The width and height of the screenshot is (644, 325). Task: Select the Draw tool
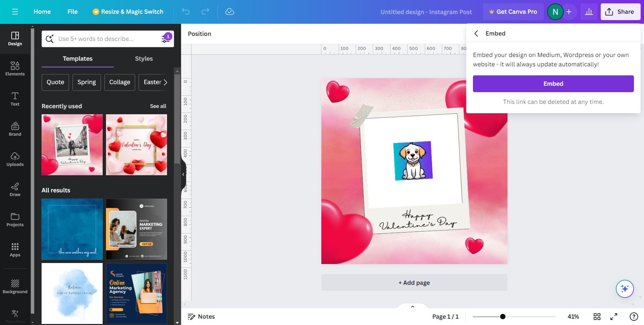coord(15,189)
